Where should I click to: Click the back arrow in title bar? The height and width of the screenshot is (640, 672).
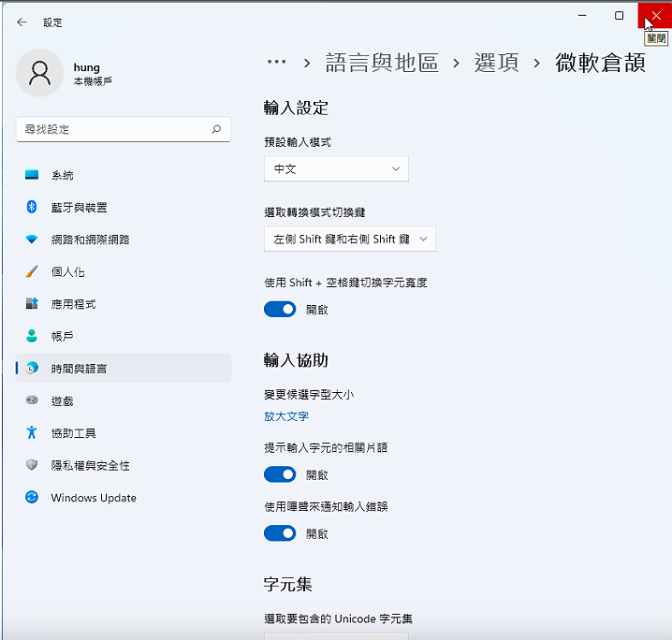pyautogui.click(x=22, y=22)
